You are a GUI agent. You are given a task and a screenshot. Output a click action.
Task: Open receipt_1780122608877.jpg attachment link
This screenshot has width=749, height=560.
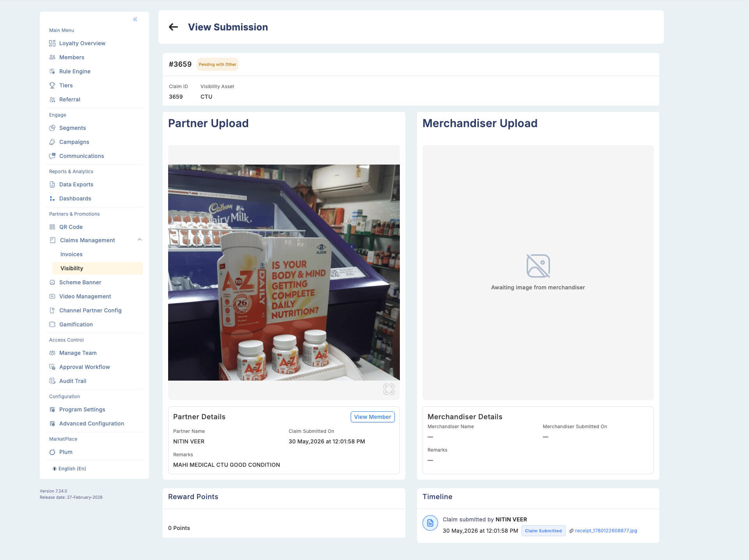coord(606,531)
